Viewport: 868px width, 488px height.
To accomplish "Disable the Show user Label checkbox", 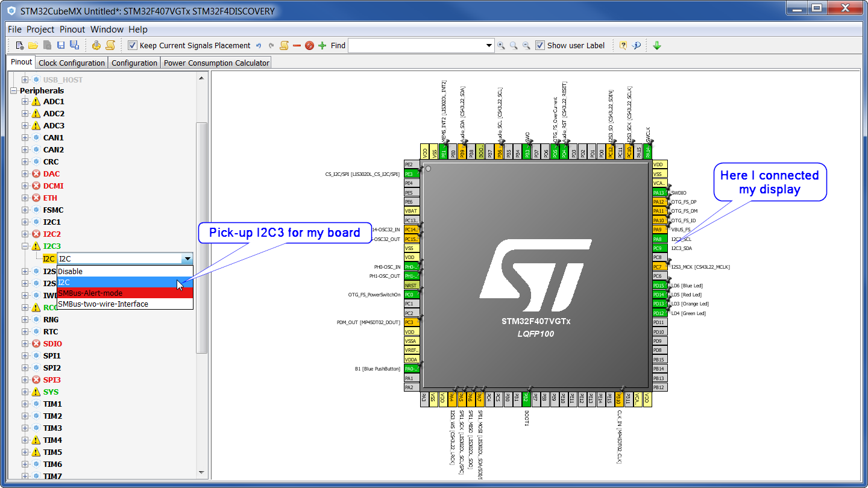I will (x=539, y=45).
